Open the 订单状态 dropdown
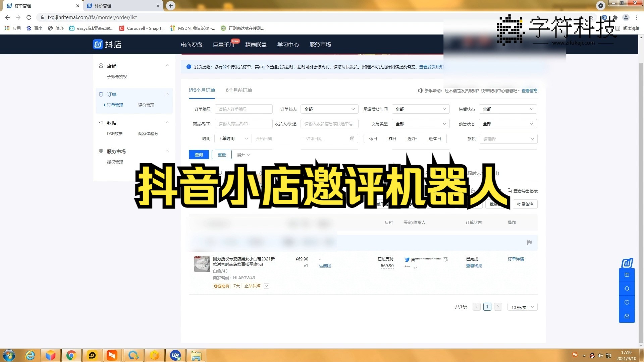This screenshot has width=644, height=362. pyautogui.click(x=329, y=109)
